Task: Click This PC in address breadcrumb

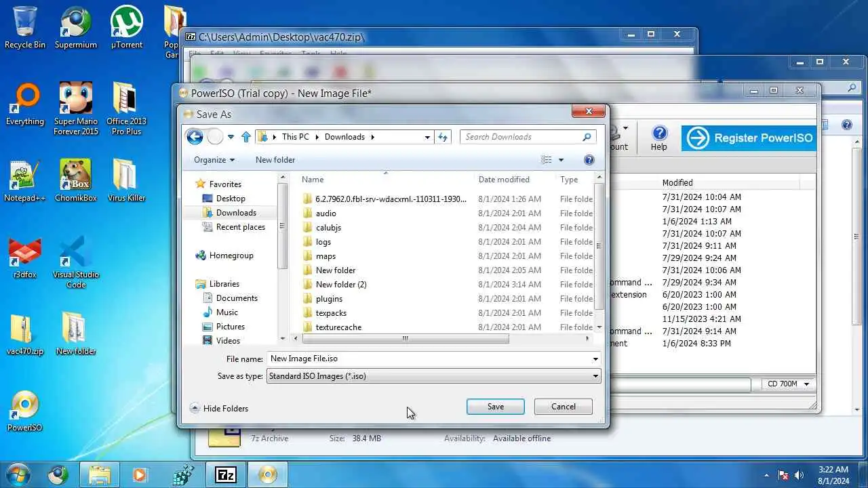Action: coord(296,137)
